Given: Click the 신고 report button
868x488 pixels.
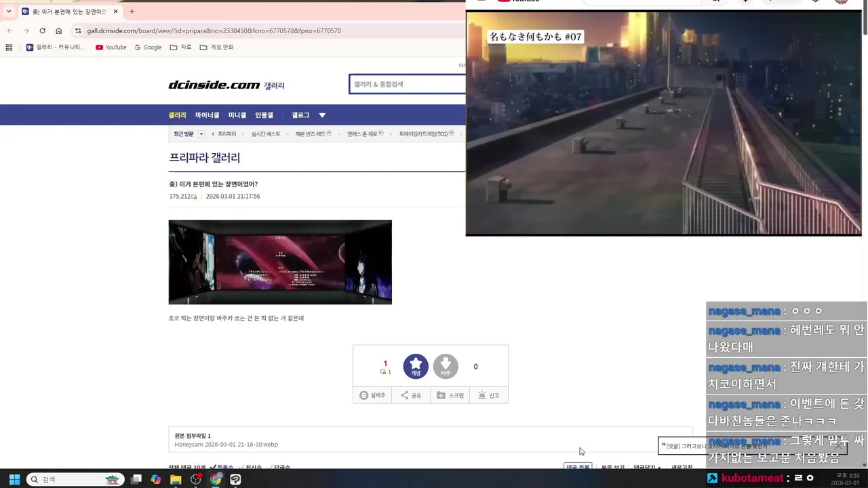Looking at the screenshot, I should point(489,395).
